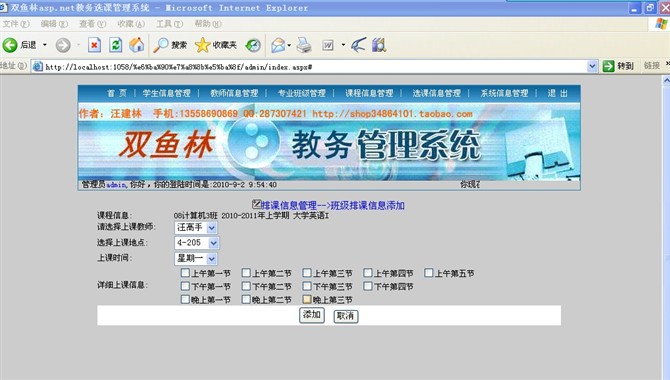670x380 pixels.
Task: Open the 帮助 menu
Action: (x=208, y=24)
